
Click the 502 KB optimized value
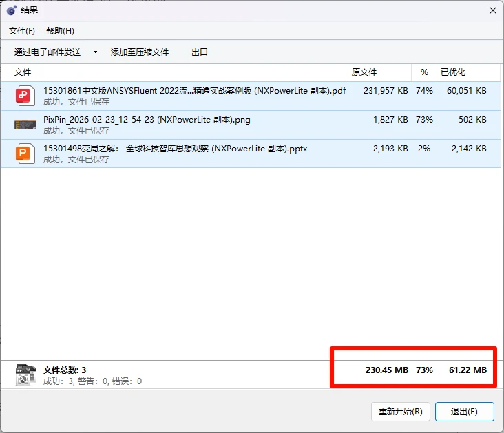click(472, 120)
